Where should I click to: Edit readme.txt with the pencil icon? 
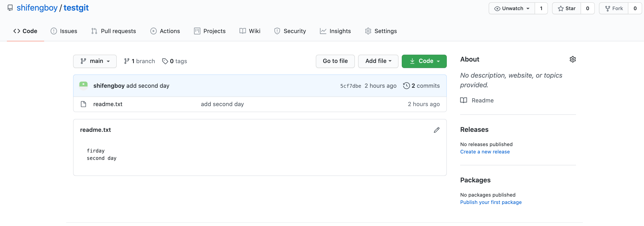[436, 130]
